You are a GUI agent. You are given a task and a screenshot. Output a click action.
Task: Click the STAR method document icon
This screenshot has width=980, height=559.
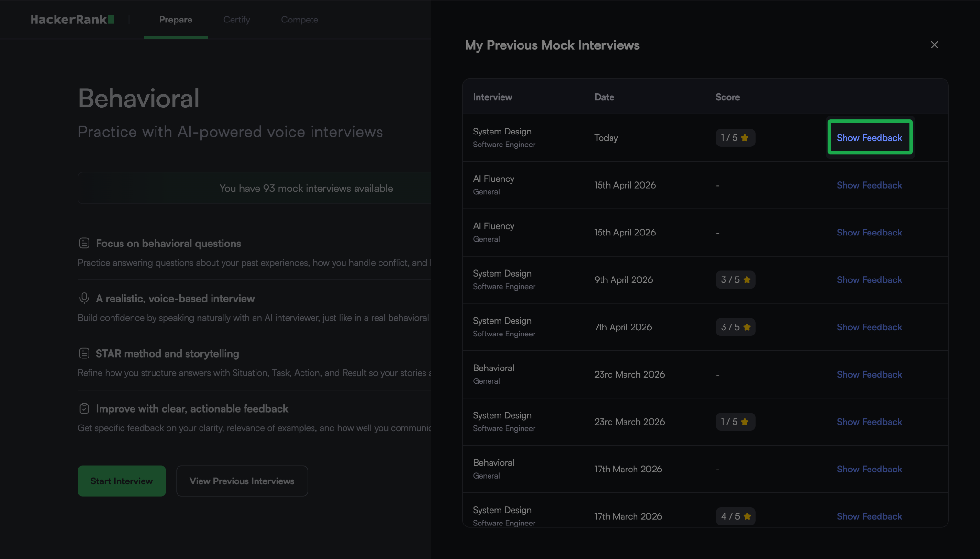(84, 353)
